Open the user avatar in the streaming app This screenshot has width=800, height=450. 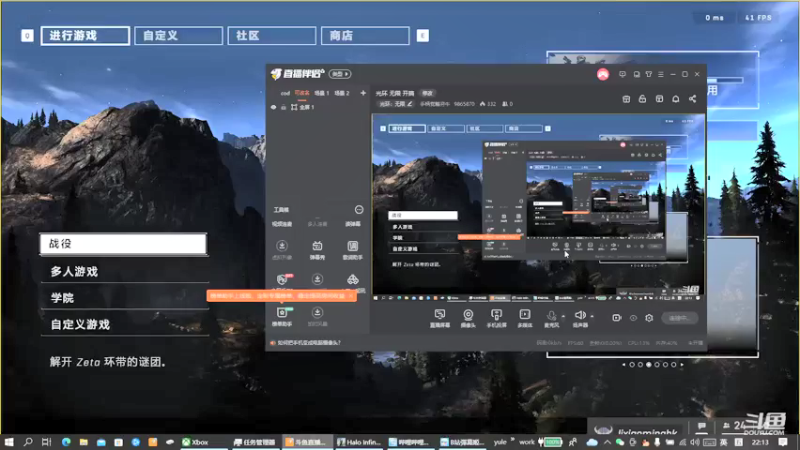[603, 74]
